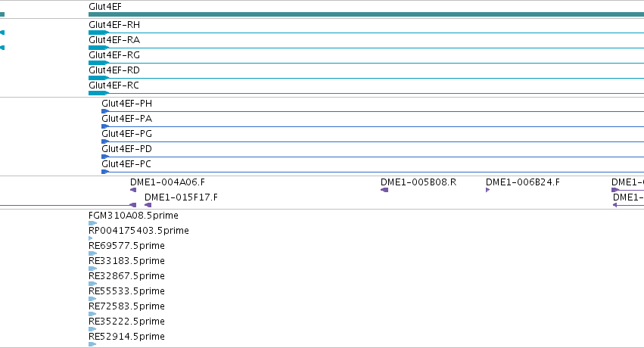Select transcript Glut4EF-RC label
This screenshot has width=644, height=348.
pyautogui.click(x=114, y=85)
